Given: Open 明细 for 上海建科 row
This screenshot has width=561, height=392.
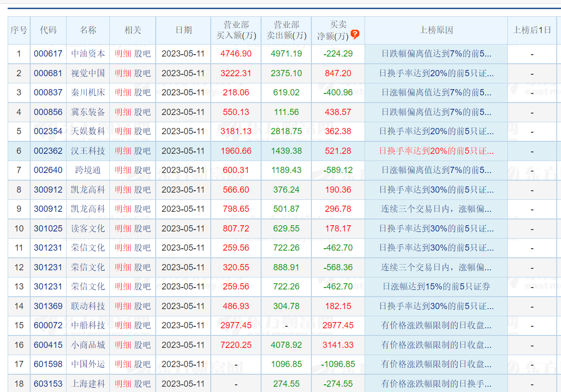Looking at the screenshot, I should coord(123,384).
